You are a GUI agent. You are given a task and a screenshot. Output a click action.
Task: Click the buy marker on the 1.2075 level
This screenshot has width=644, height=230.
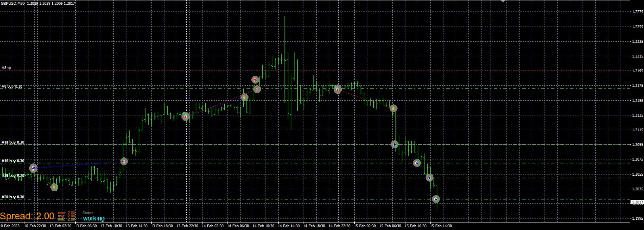pyautogui.click(x=417, y=163)
